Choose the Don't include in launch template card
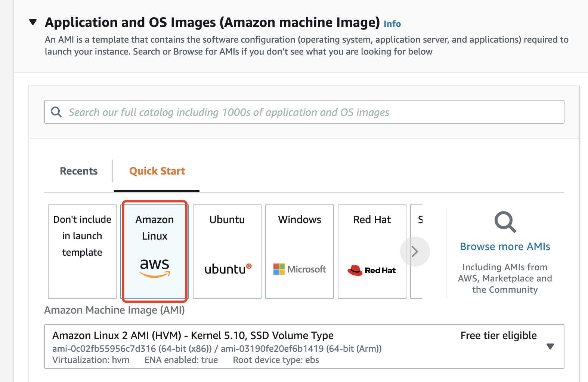Image resolution: width=588 pixels, height=382 pixels. (82, 251)
